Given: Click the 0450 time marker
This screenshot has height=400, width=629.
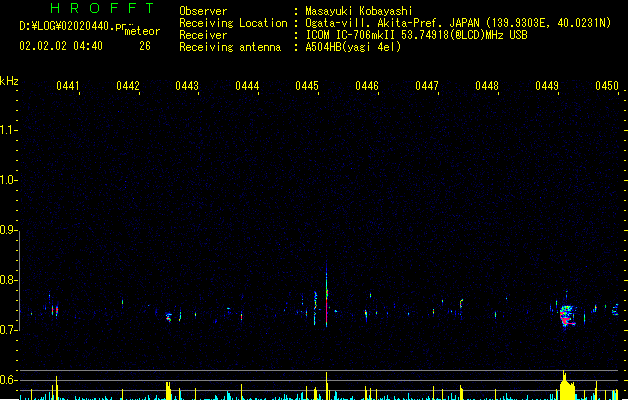Looking at the screenshot, I should (607, 86).
